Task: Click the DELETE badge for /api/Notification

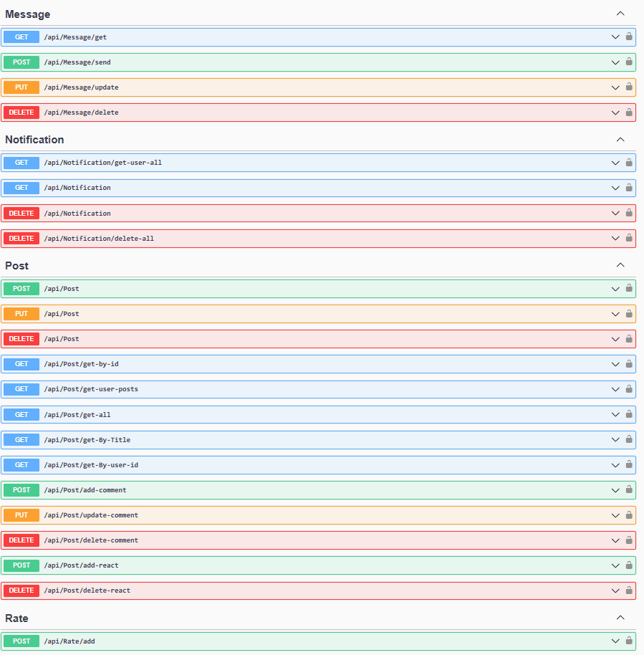Action: click(21, 214)
